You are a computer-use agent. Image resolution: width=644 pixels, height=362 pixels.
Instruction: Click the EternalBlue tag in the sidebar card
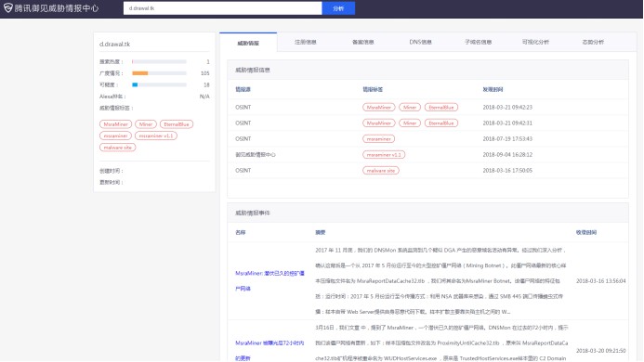(177, 124)
